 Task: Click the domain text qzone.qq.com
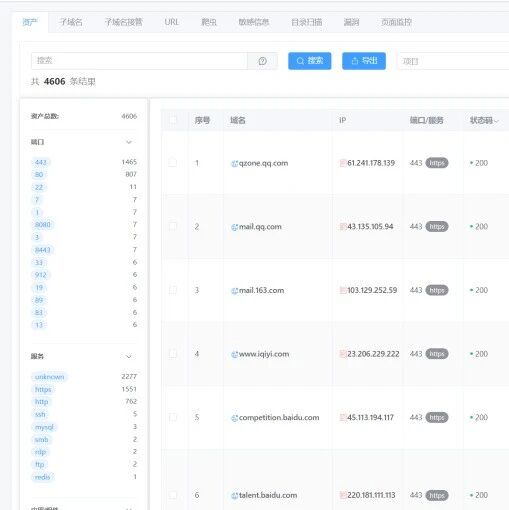click(263, 163)
